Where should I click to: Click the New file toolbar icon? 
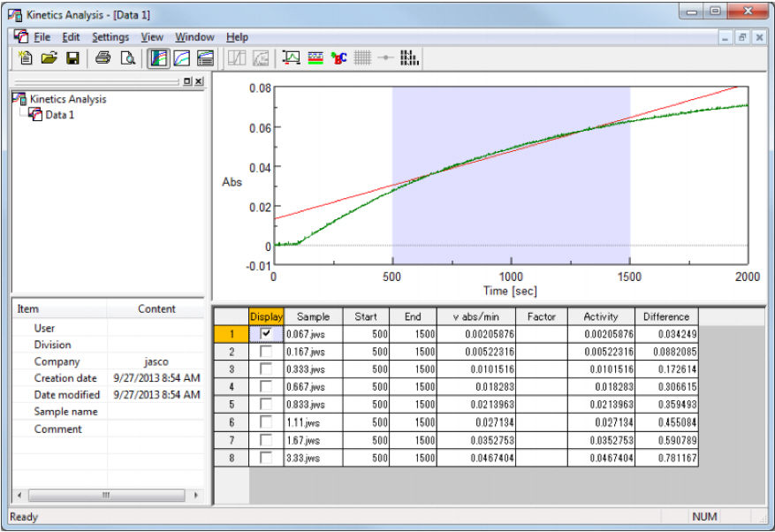[26, 58]
